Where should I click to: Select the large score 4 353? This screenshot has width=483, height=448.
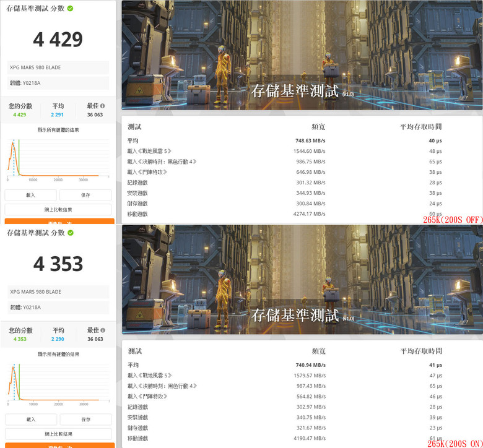point(58,264)
